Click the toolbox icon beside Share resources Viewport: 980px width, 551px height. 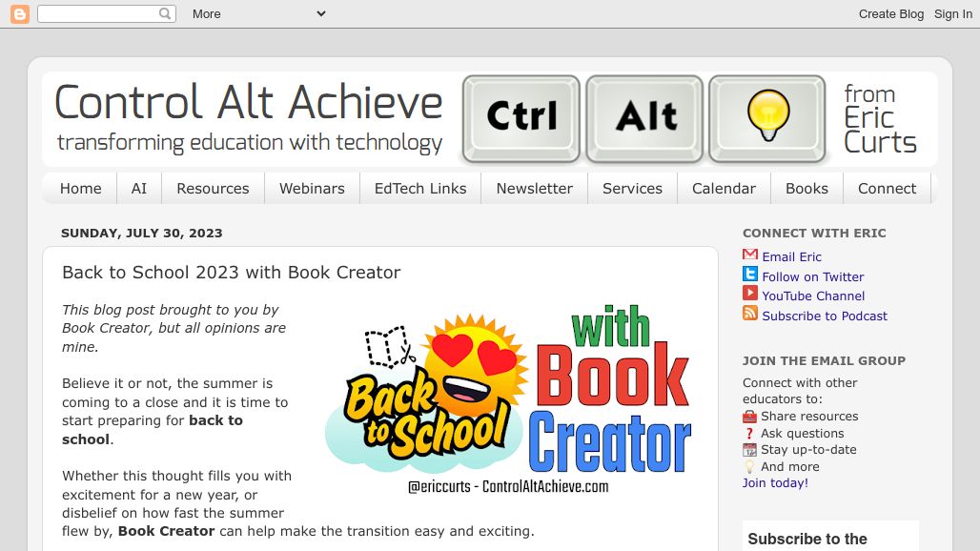[749, 417]
